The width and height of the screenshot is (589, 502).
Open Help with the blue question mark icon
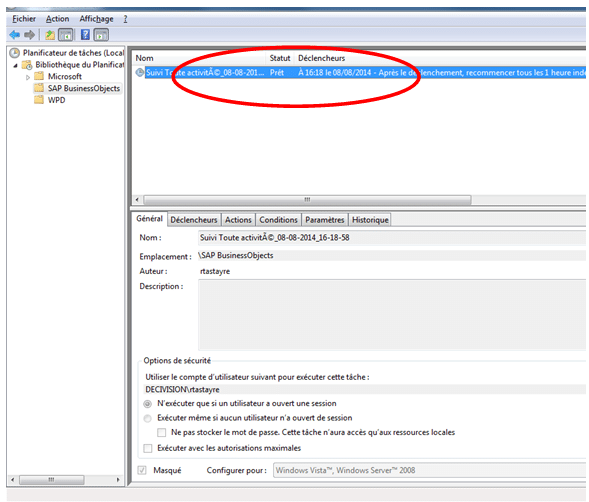coord(85,35)
